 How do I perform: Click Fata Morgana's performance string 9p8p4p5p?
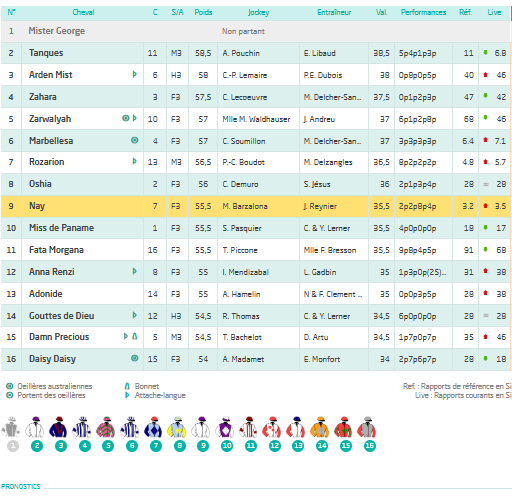click(x=417, y=250)
